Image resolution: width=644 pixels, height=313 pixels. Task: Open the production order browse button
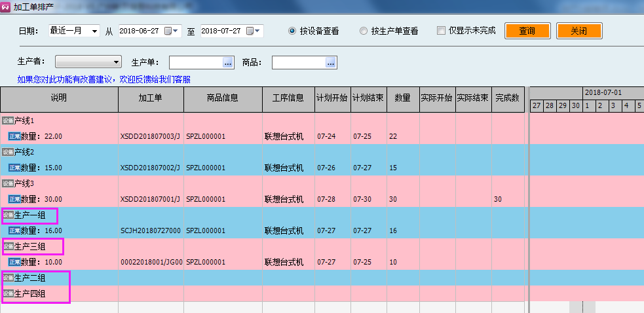(x=228, y=62)
